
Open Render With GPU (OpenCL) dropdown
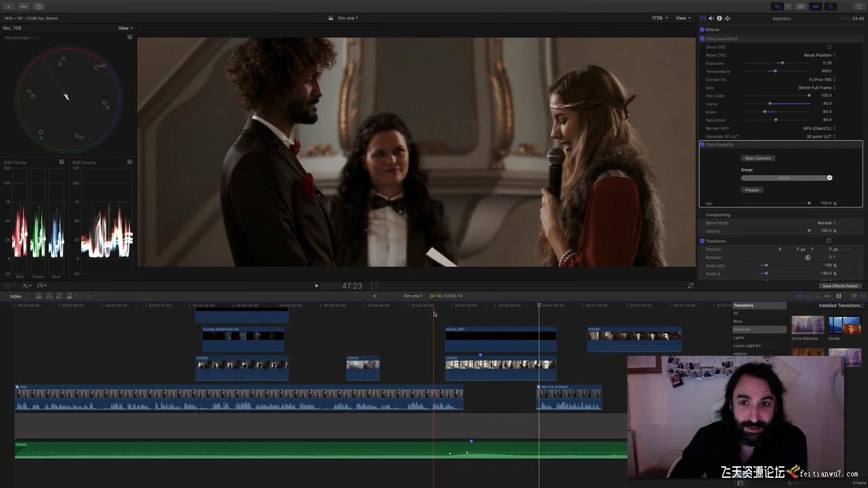point(819,128)
